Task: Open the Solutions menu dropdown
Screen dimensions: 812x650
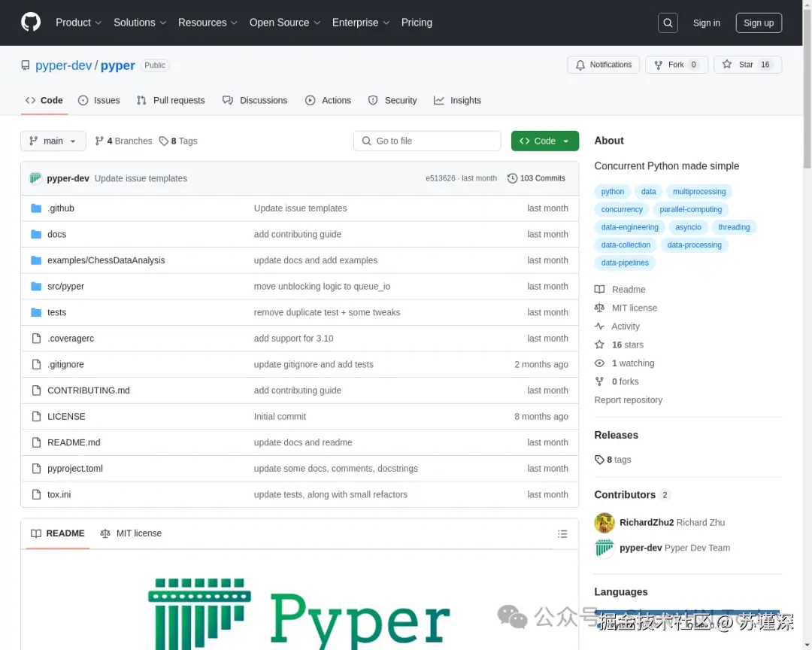Action: [x=140, y=23]
